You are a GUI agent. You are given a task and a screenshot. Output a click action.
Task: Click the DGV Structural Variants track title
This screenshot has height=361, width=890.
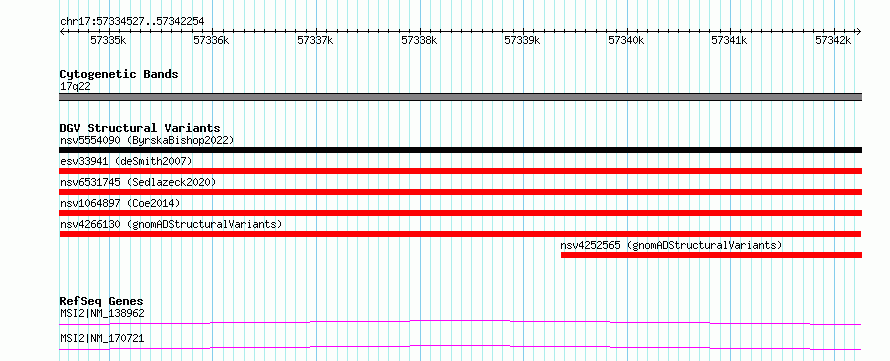(x=140, y=128)
